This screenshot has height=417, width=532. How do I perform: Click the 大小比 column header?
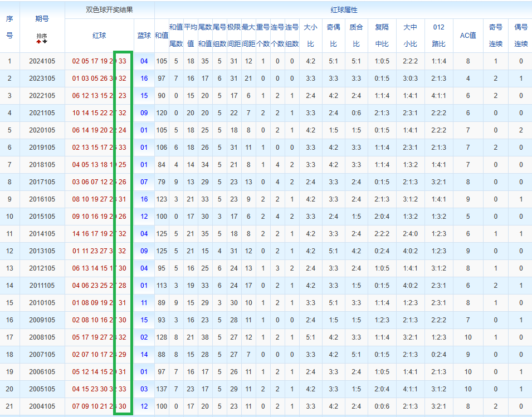310,35
